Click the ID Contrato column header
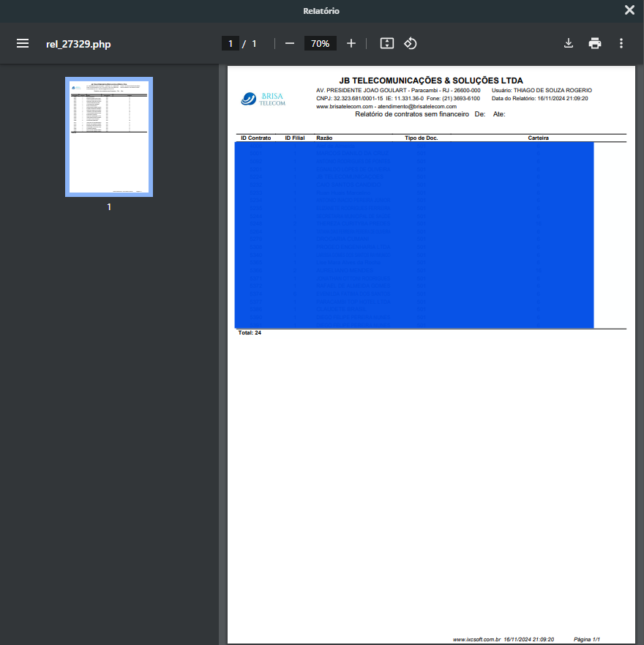This screenshot has width=644, height=645. [x=255, y=138]
